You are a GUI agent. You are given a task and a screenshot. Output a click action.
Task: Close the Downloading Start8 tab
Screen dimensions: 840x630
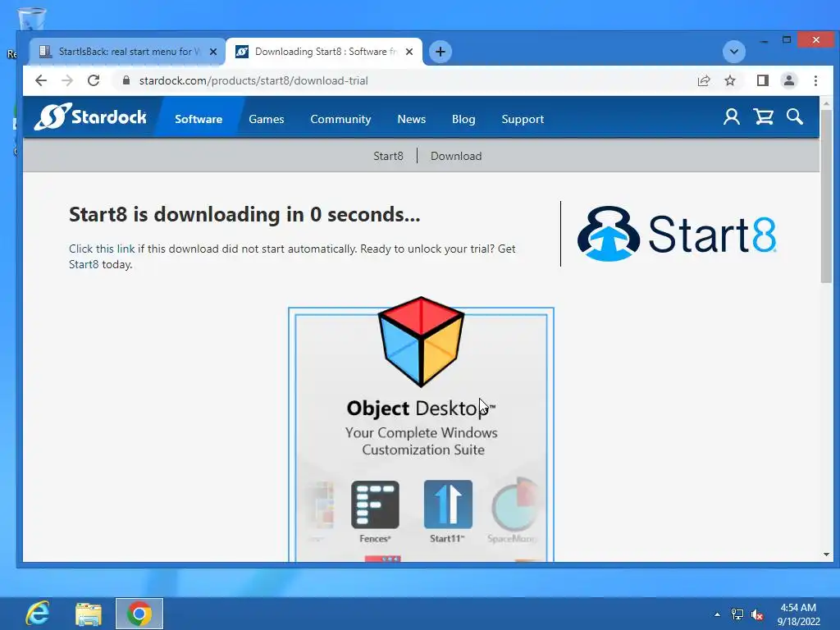[409, 52]
